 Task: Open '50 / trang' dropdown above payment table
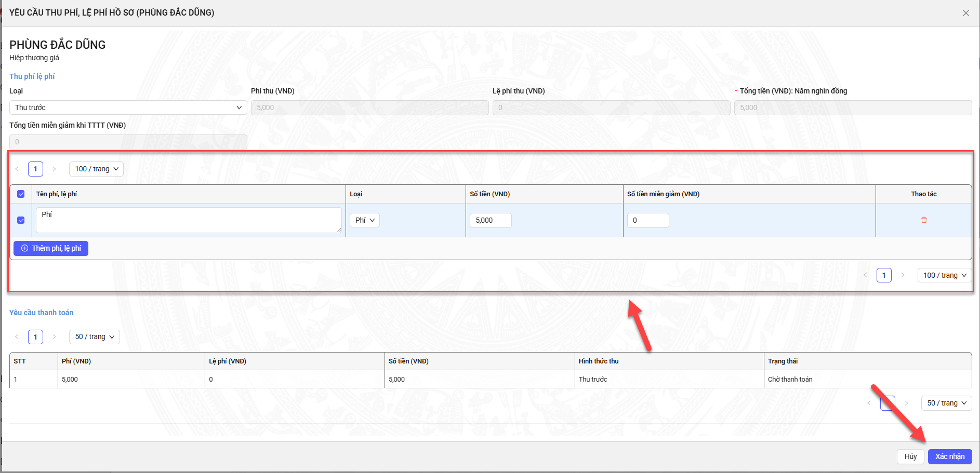click(x=94, y=336)
